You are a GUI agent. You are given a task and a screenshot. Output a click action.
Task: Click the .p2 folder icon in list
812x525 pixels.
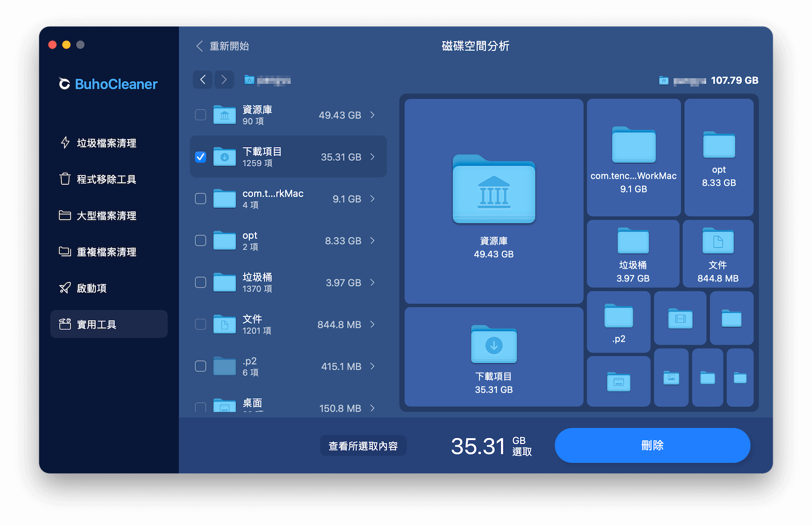[x=224, y=366]
